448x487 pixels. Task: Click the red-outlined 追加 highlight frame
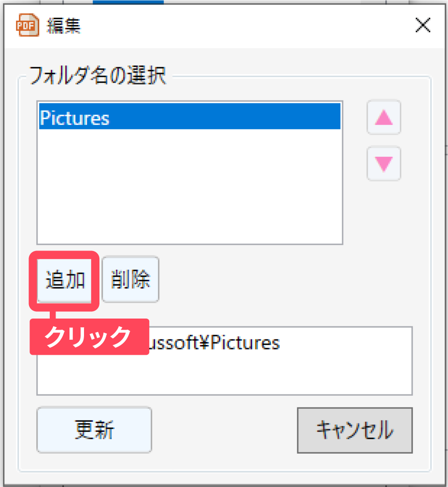pyautogui.click(x=64, y=281)
